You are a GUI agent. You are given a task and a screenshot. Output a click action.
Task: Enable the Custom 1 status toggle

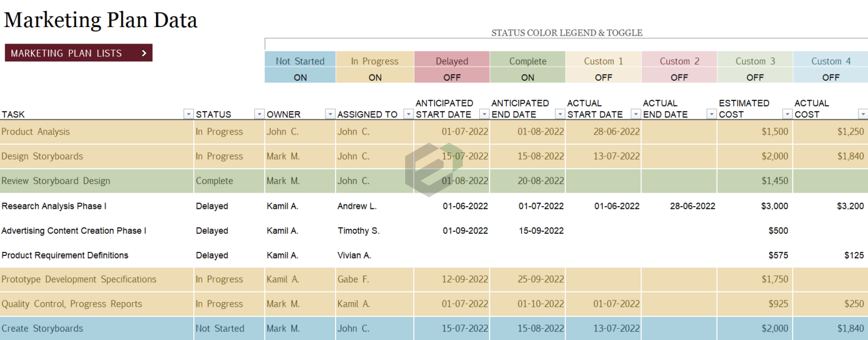[x=603, y=77]
